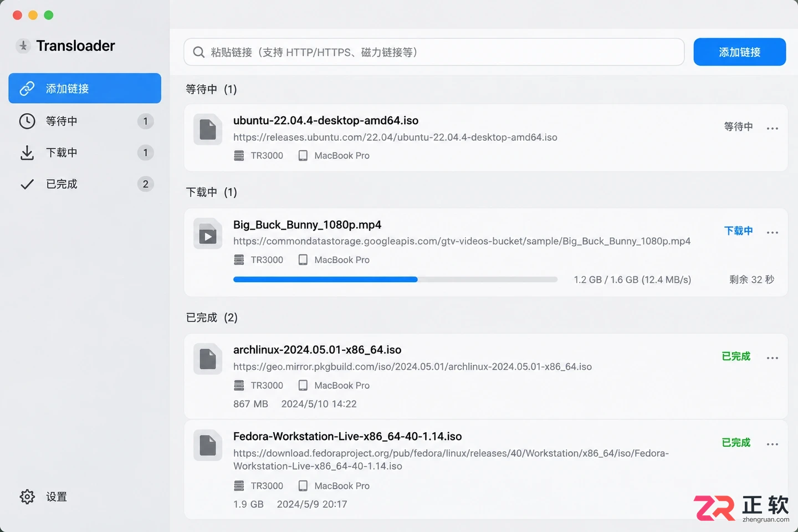Click TR3000 server icon in ubuntu row
798x532 pixels.
pyautogui.click(x=239, y=156)
